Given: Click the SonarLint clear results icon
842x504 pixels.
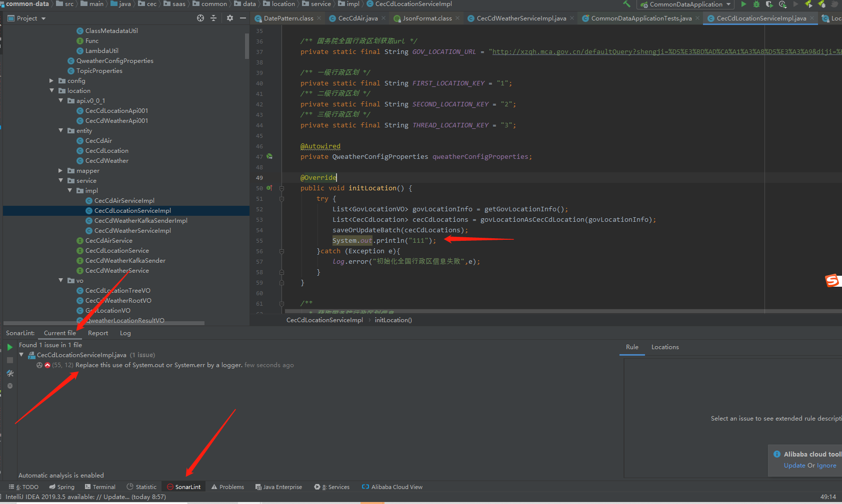Looking at the screenshot, I should tap(9, 386).
